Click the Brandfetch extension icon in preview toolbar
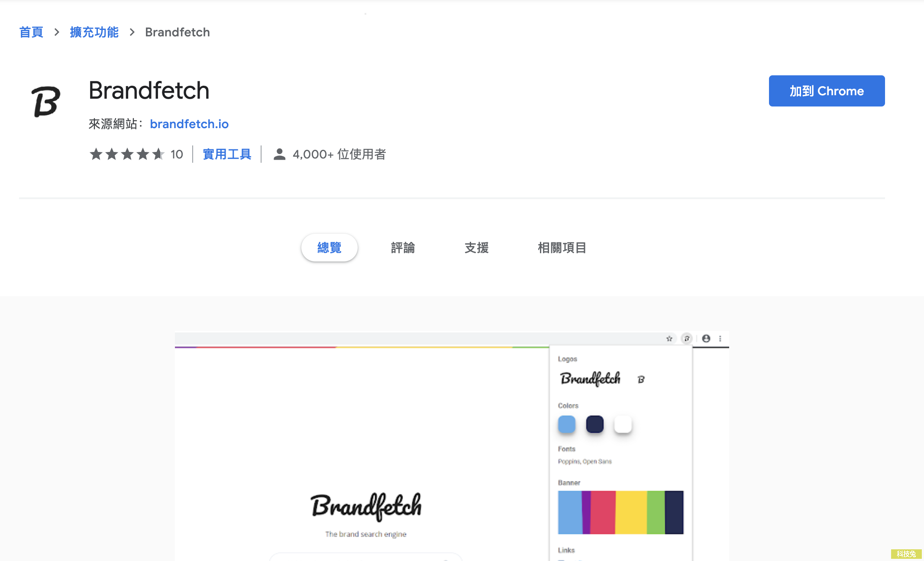 pyautogui.click(x=687, y=339)
